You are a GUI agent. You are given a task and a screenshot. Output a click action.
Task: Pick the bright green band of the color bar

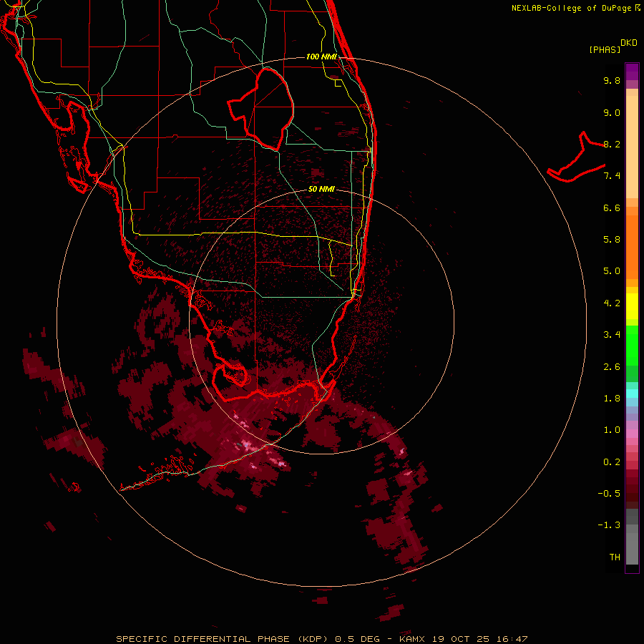pyautogui.click(x=632, y=345)
